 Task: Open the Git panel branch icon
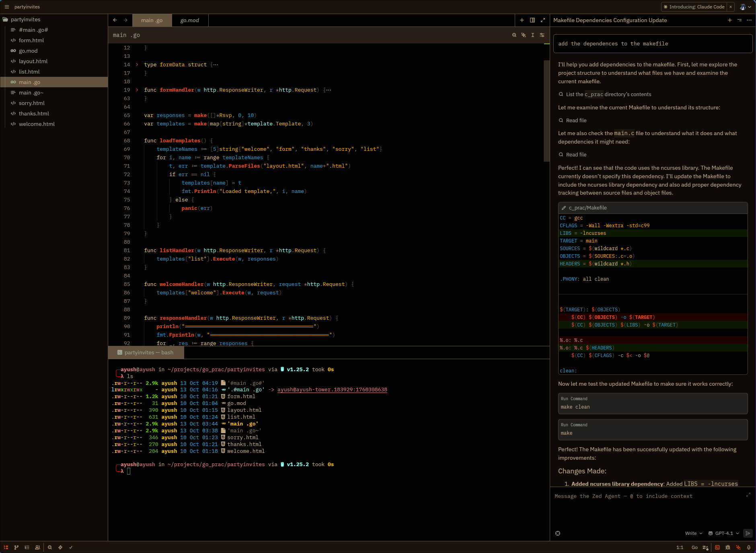[x=16, y=547]
